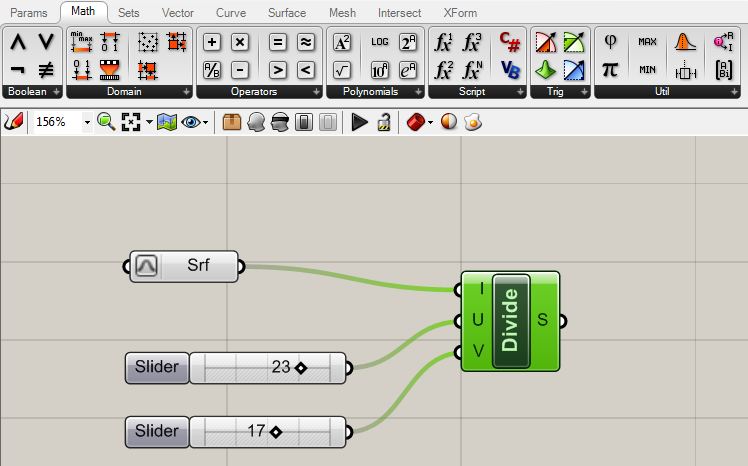Click the Divide component on canvas
Image resolution: width=748 pixels, height=466 pixels.
coord(511,320)
